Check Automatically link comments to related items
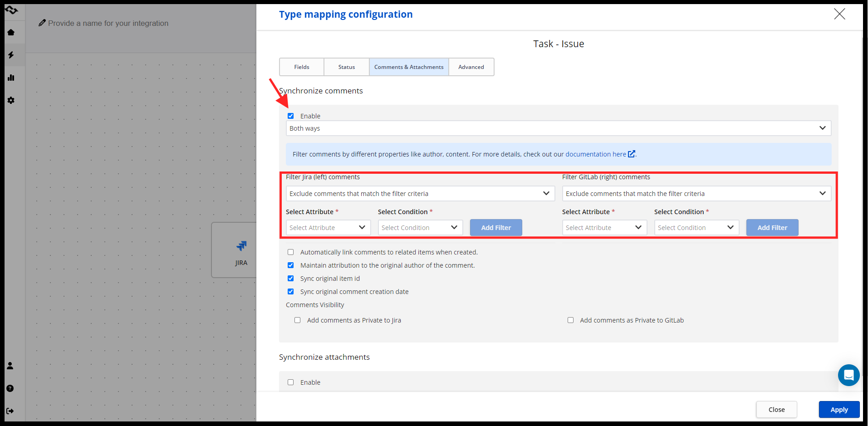 point(291,252)
